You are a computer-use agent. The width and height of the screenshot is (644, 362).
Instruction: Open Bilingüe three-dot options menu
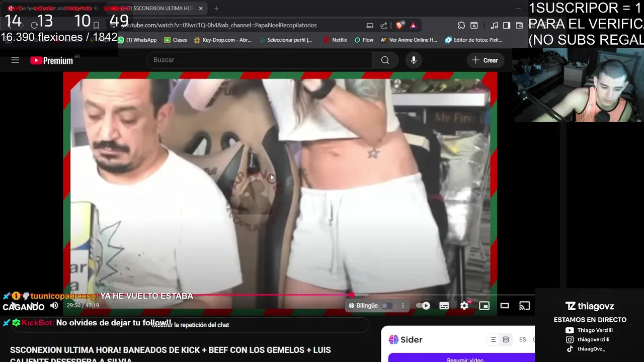(403, 306)
